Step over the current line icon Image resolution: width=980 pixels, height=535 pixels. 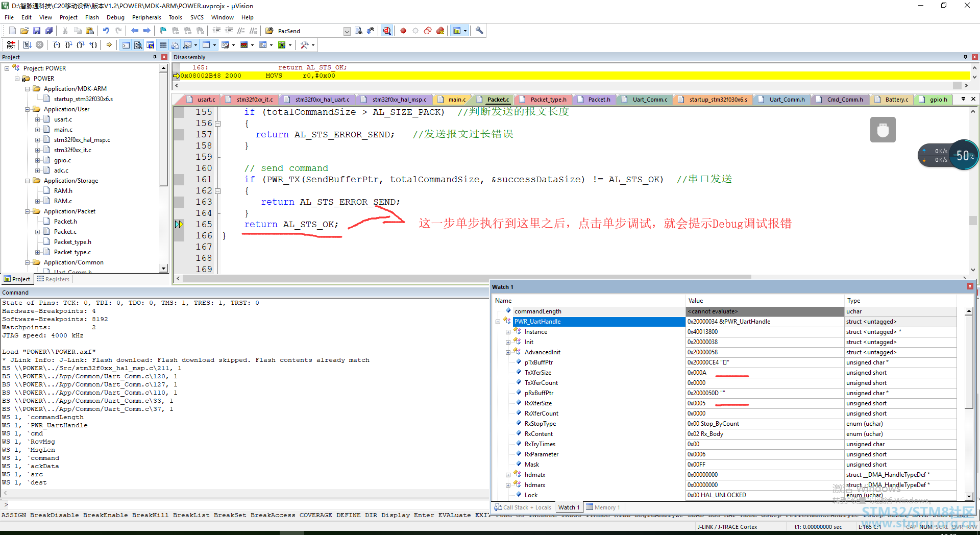68,45
